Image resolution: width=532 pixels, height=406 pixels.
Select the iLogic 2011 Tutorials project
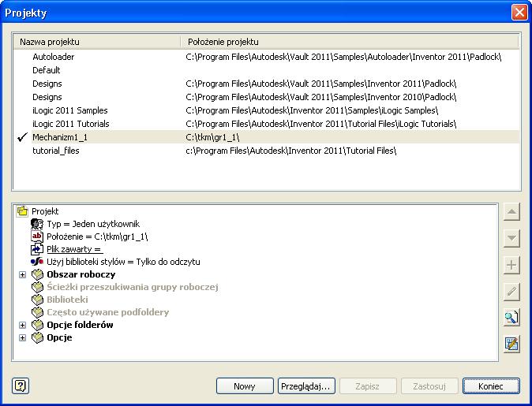pos(71,124)
